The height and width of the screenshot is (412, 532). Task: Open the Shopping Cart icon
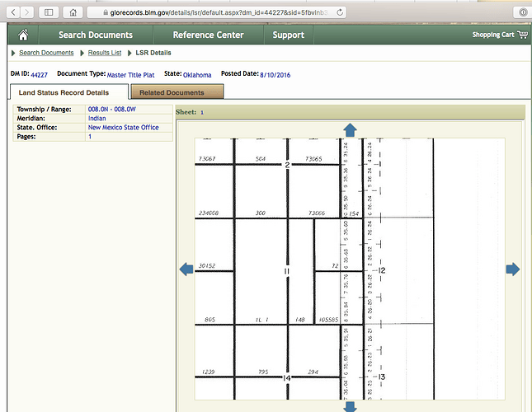[522, 35]
